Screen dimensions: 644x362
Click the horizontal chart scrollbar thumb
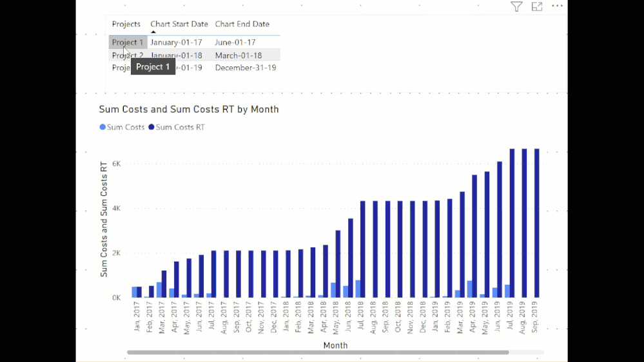coord(318,352)
